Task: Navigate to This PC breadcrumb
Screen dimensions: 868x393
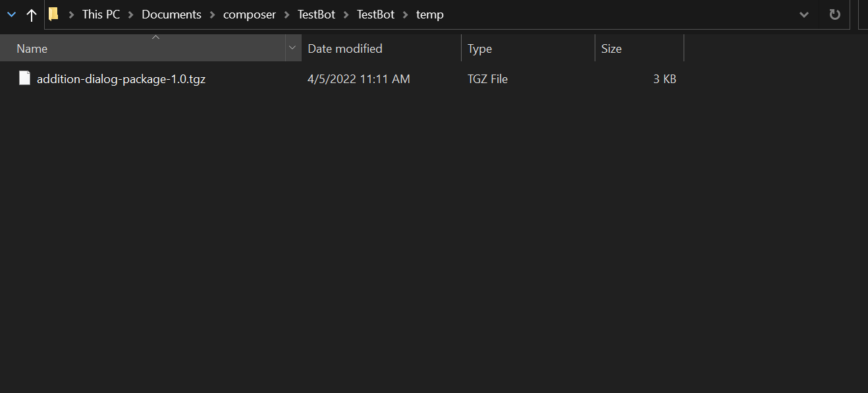Action: pos(101,15)
